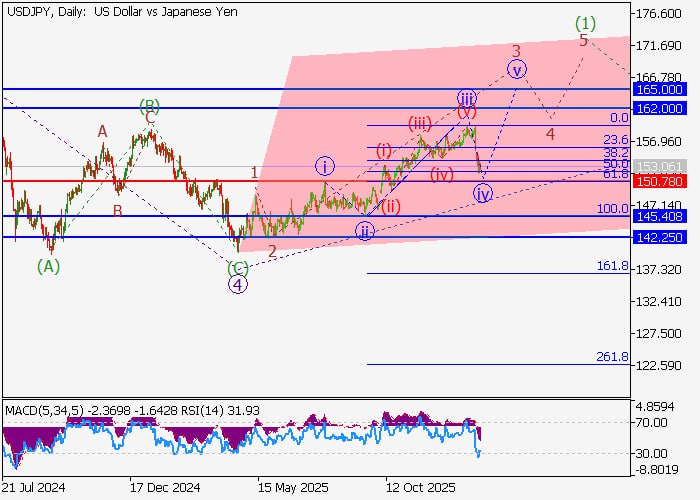Click the Fibonacci 261.8 level label

612,357
